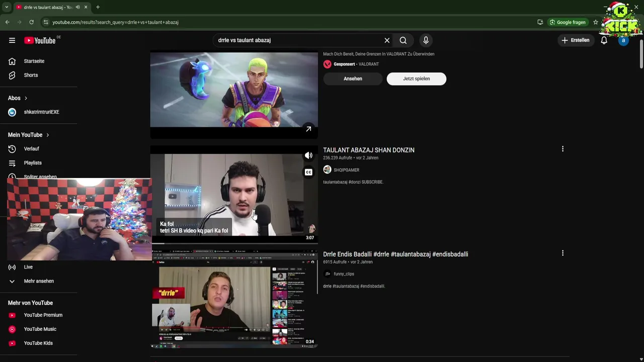Click Jetzt spielen on the VALORANT ad
The width and height of the screenshot is (644, 362).
[416, 78]
